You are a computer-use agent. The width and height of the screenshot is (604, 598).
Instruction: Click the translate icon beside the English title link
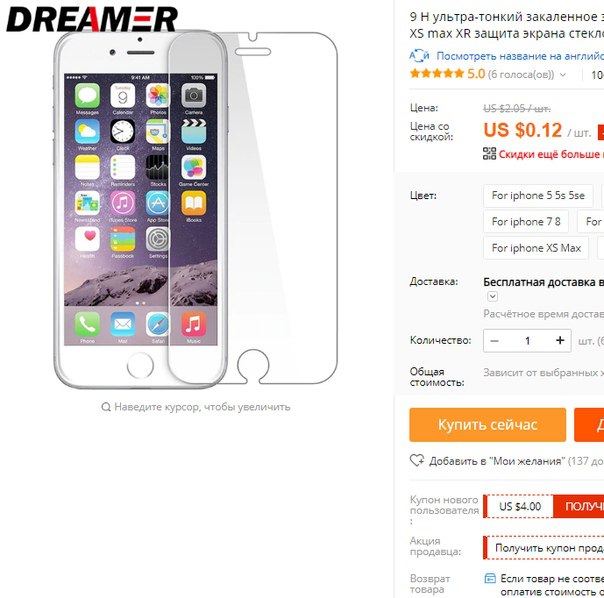[x=419, y=56]
